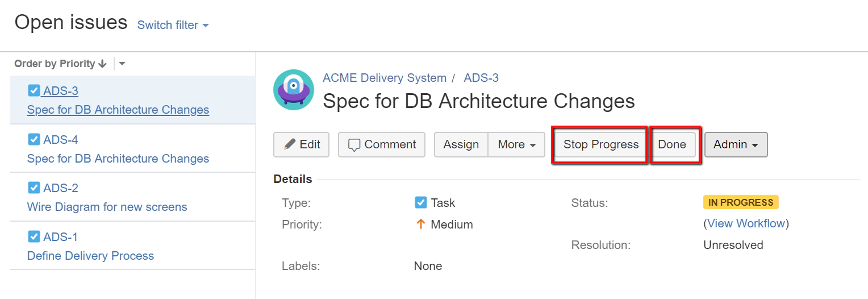868x299 pixels.
Task: Click the Stop Progress transition button
Action: (x=600, y=145)
